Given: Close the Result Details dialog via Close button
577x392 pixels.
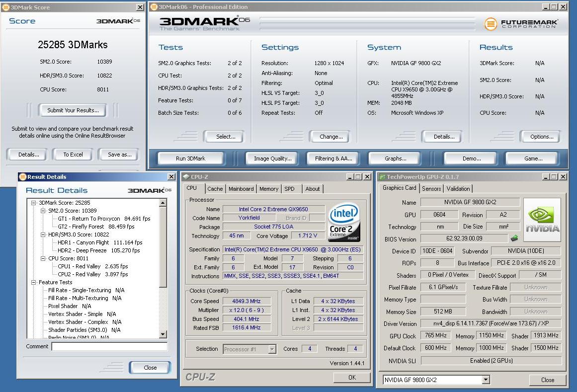Looking at the screenshot, I should click(x=150, y=367).
